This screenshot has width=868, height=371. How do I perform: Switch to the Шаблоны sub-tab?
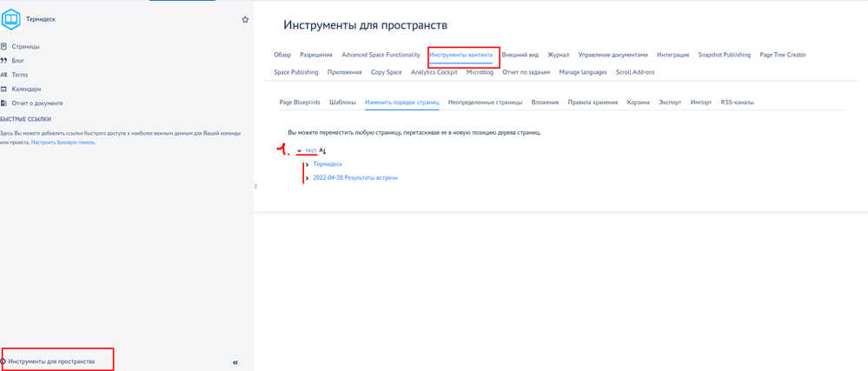click(x=342, y=103)
